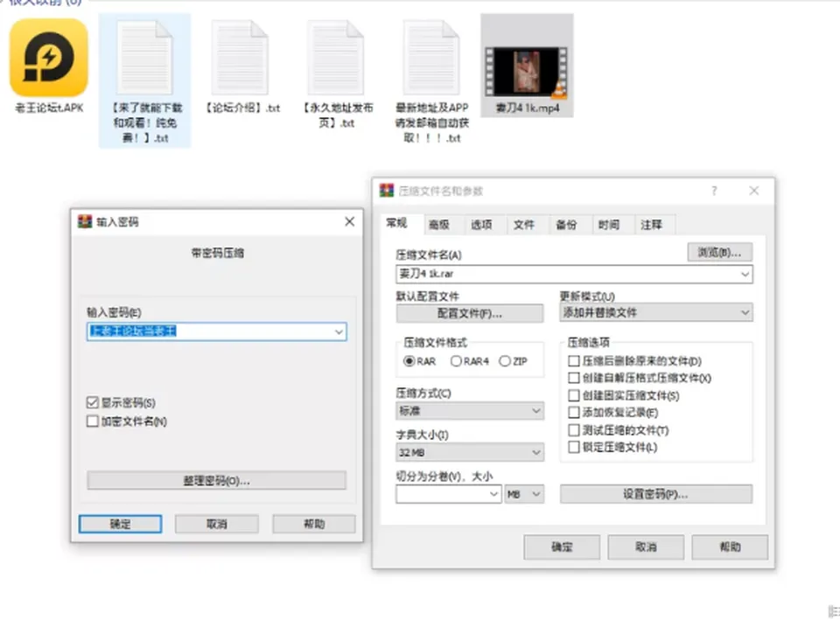The height and width of the screenshot is (620, 840).
Task: Switch to the 高级 tab
Action: 439,225
